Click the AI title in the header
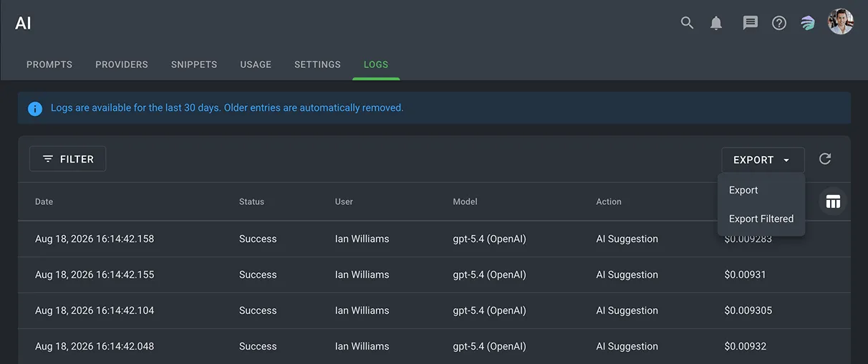Viewport: 868px width, 364px height. (23, 23)
